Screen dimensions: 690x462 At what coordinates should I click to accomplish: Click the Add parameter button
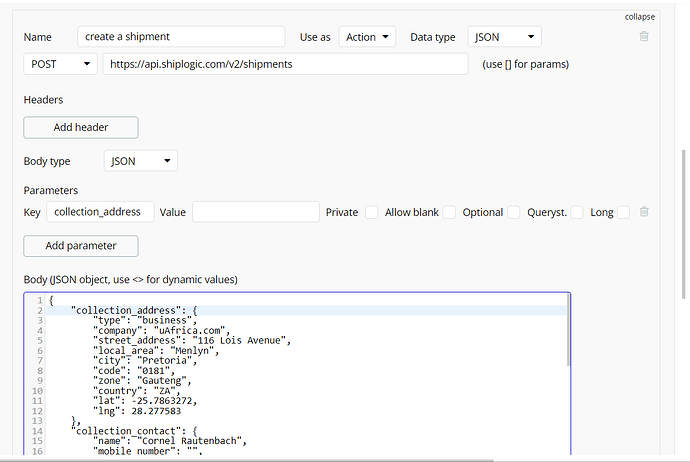click(x=81, y=245)
